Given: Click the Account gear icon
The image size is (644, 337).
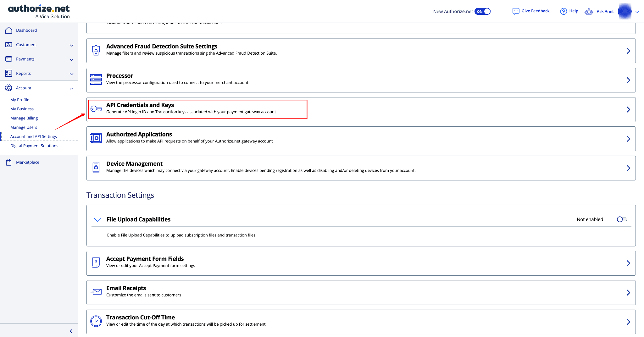Looking at the screenshot, I should click(x=8, y=88).
